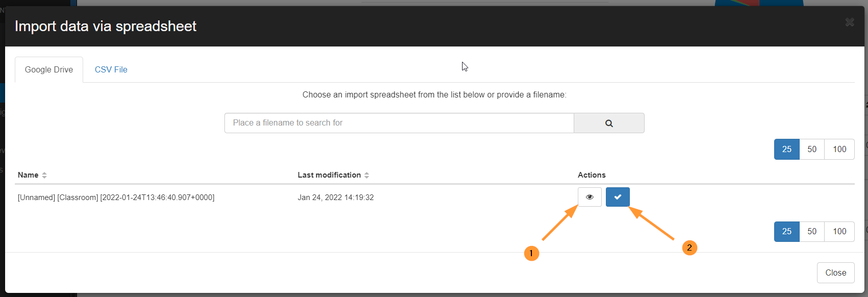Image resolution: width=868 pixels, height=297 pixels.
Task: Click the magnifying glass search button
Action: (609, 123)
